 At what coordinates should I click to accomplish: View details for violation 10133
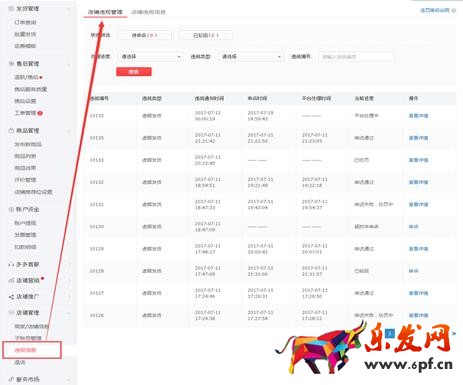coord(418,160)
